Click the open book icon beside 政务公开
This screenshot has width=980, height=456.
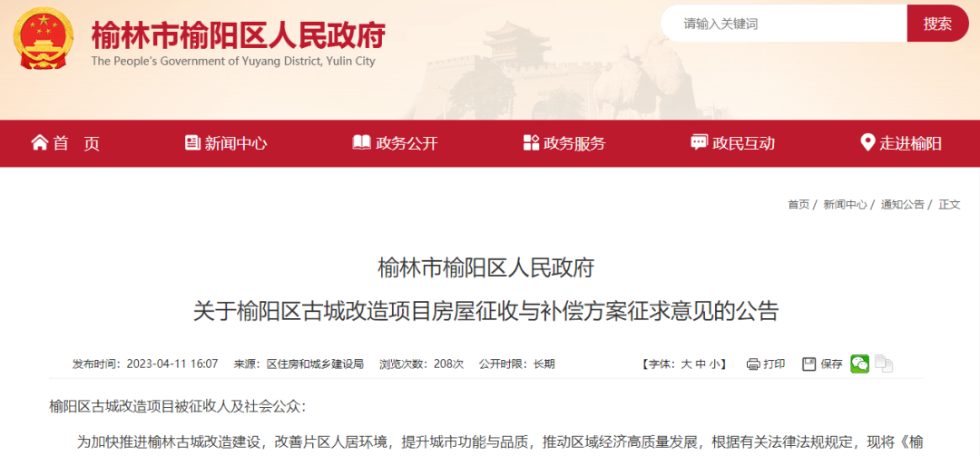pyautogui.click(x=361, y=142)
